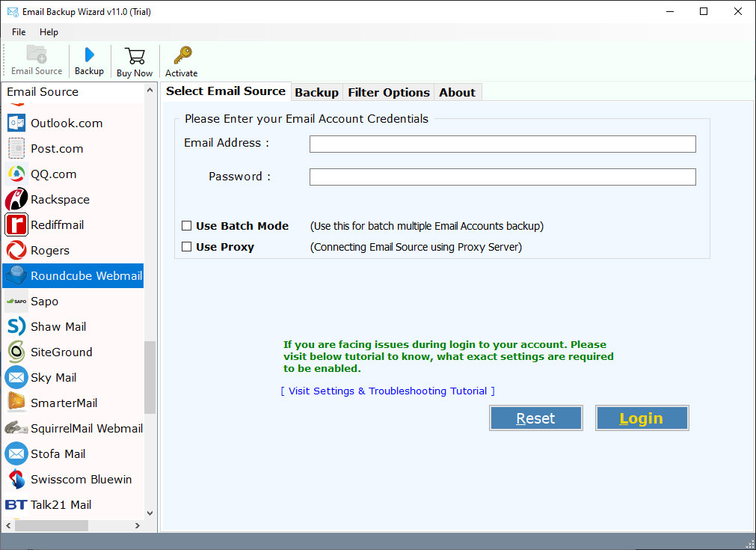Select the SquirrelMail Webmail icon

tap(16, 428)
